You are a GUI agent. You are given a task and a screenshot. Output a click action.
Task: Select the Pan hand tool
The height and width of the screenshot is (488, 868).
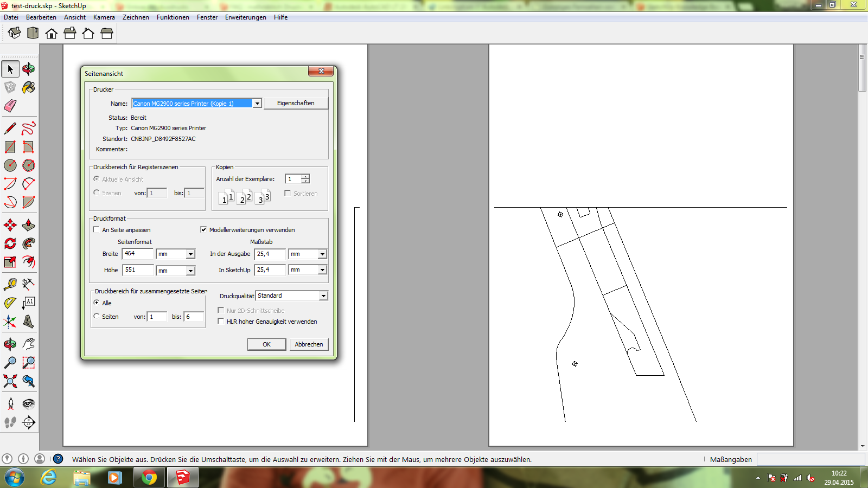point(29,344)
